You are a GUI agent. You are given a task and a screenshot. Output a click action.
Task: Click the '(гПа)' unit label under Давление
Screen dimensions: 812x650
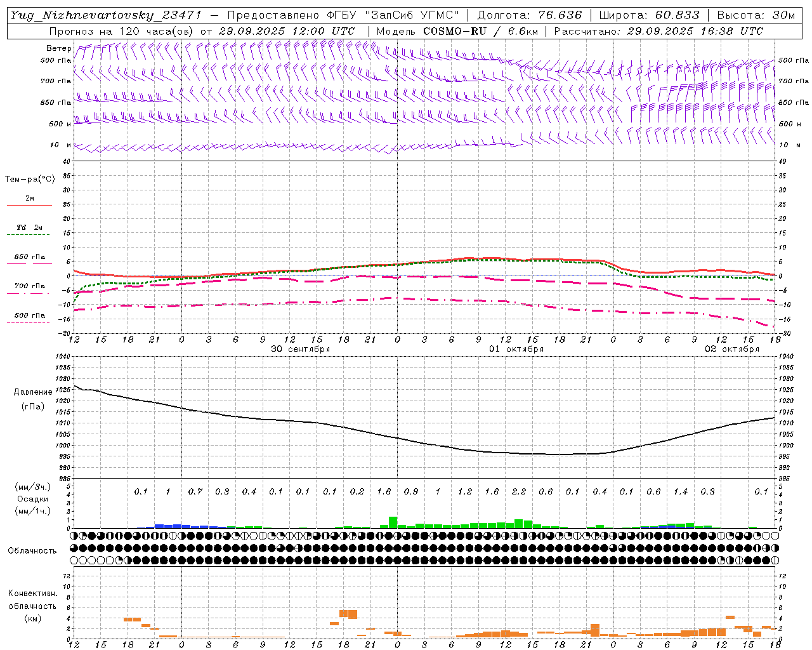33,407
